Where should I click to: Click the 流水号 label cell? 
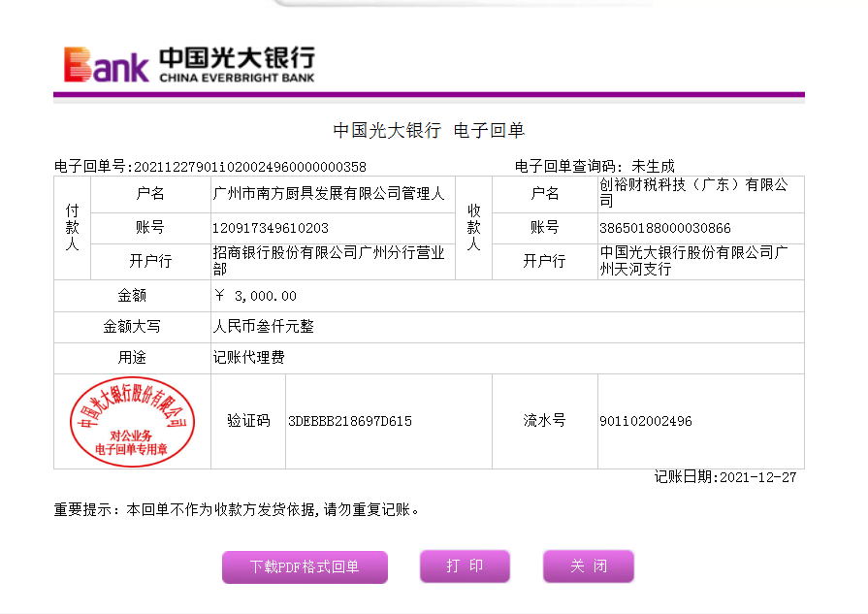pyautogui.click(x=545, y=421)
